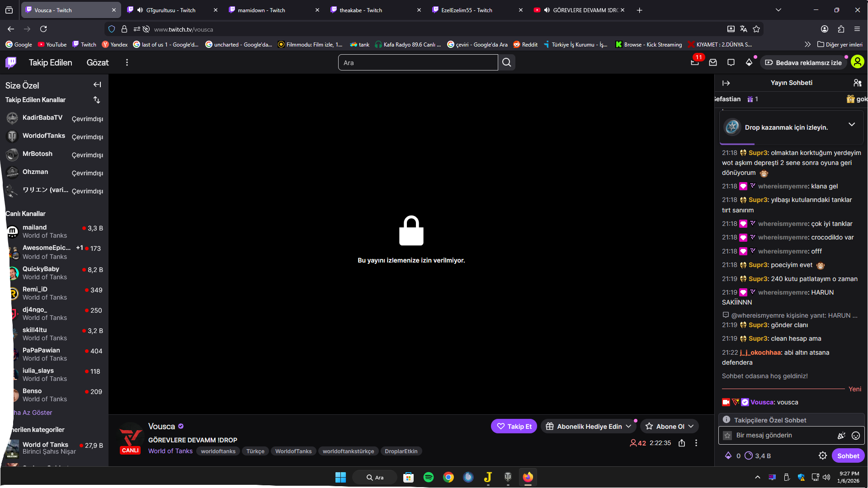Open the World of Tanks category link

point(170,451)
